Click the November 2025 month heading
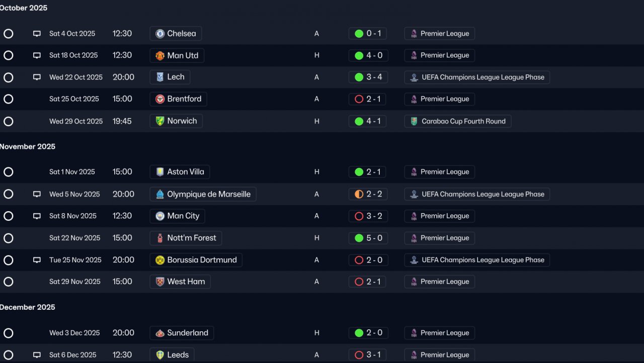The height and width of the screenshot is (363, 644). click(28, 147)
